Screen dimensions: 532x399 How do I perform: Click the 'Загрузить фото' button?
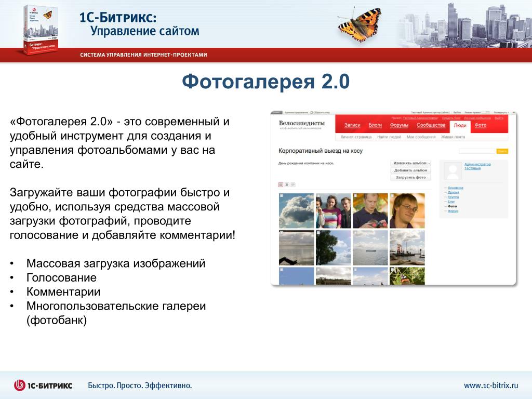410,178
